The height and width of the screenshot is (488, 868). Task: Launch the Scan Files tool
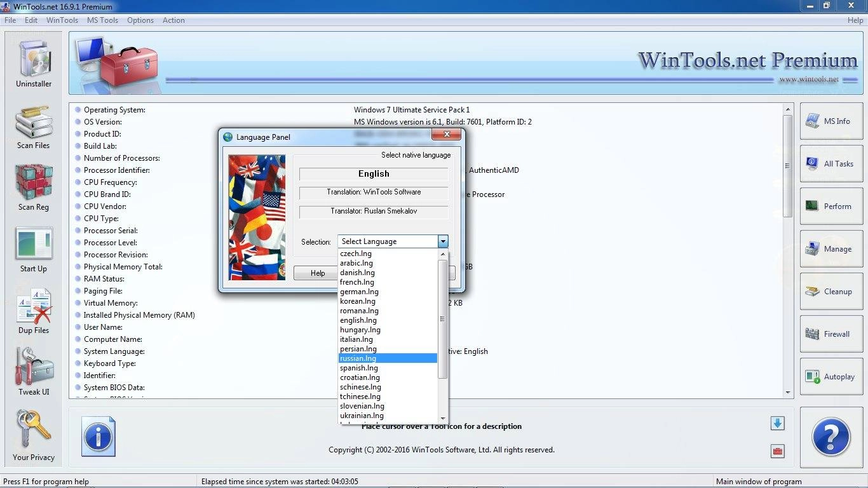pos(34,127)
